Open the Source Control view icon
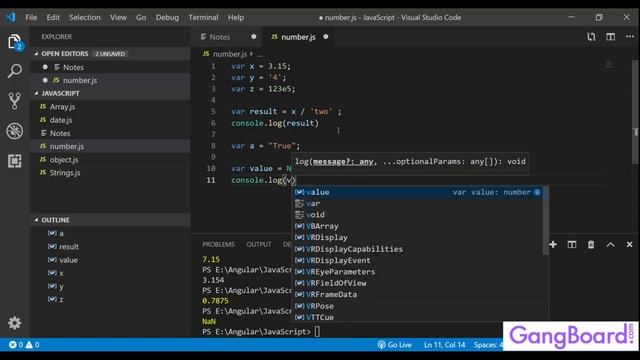The width and height of the screenshot is (640, 360). tap(15, 101)
